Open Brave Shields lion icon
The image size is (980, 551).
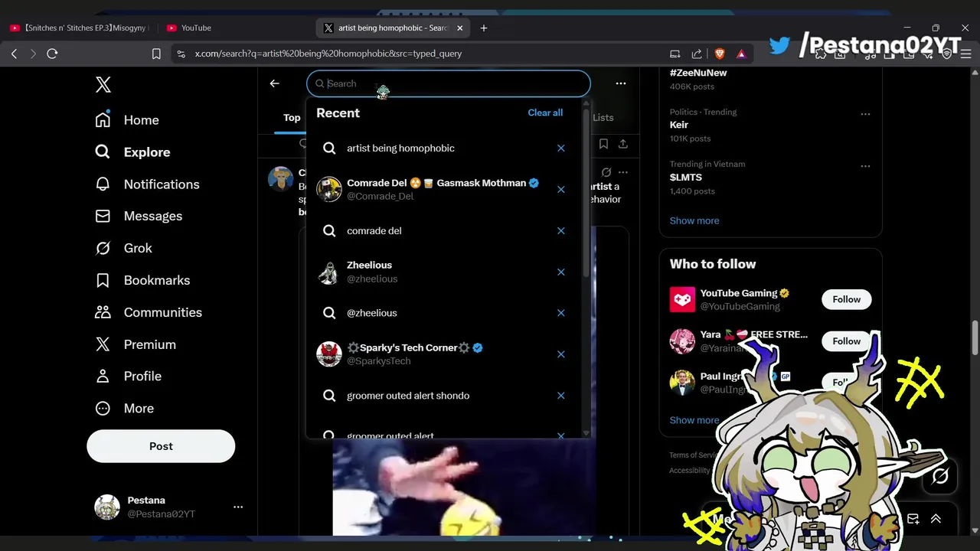click(x=720, y=54)
